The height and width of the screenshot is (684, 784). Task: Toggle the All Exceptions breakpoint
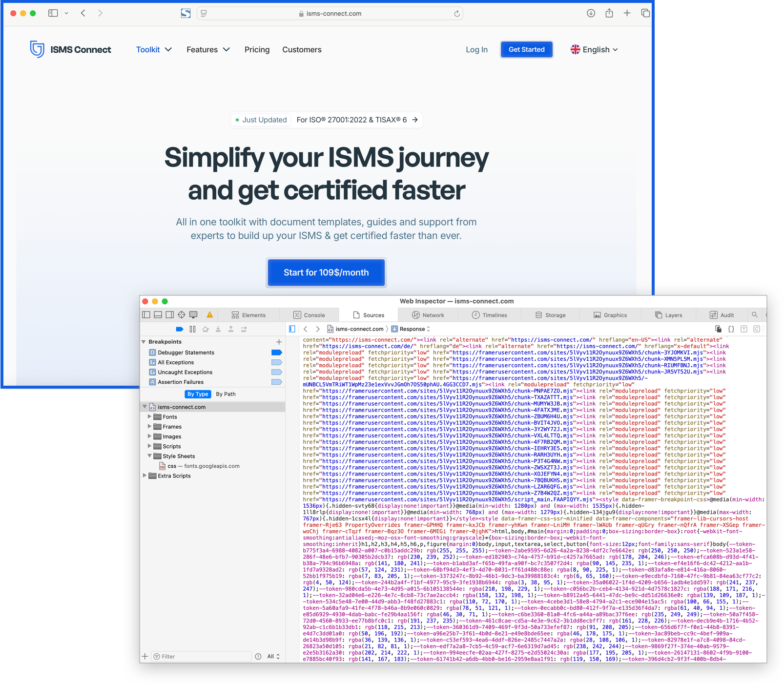pos(276,362)
